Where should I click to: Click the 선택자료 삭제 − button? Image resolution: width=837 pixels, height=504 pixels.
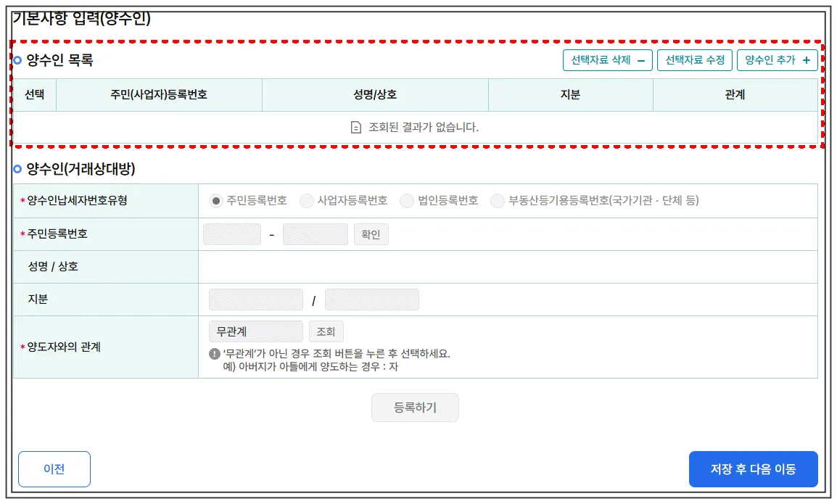[x=608, y=60]
